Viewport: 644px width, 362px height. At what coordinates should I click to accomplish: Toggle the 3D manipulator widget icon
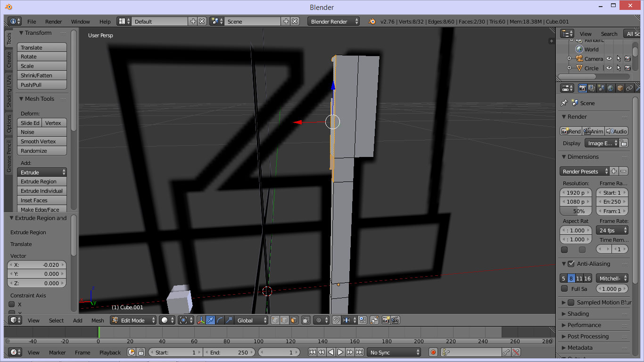coord(201,320)
